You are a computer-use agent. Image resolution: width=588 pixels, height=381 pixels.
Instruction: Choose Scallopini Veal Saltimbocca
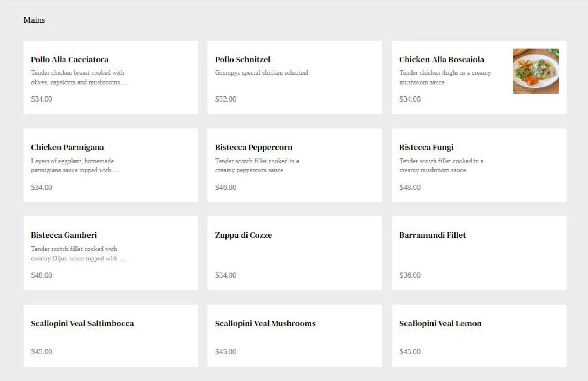click(111, 336)
